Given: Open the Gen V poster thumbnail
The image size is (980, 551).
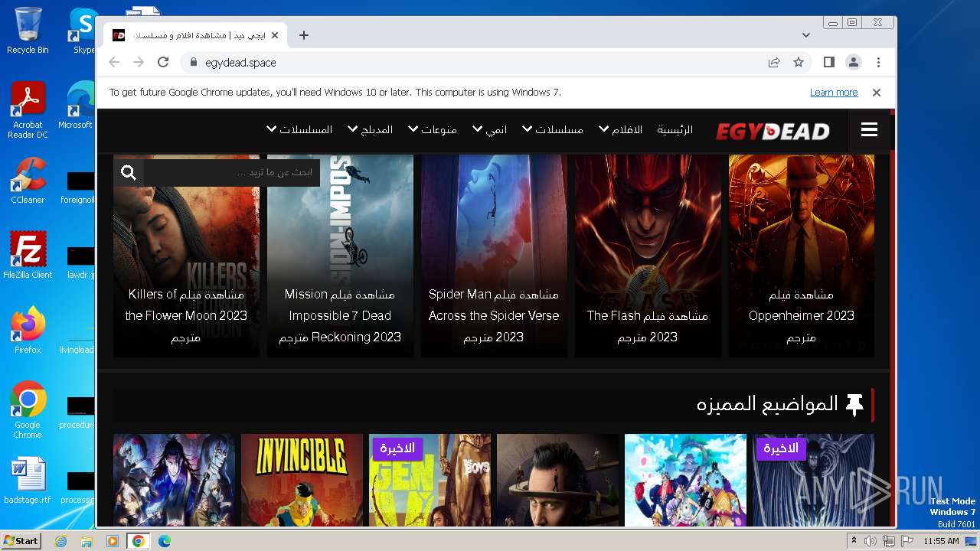Looking at the screenshot, I should (430, 481).
